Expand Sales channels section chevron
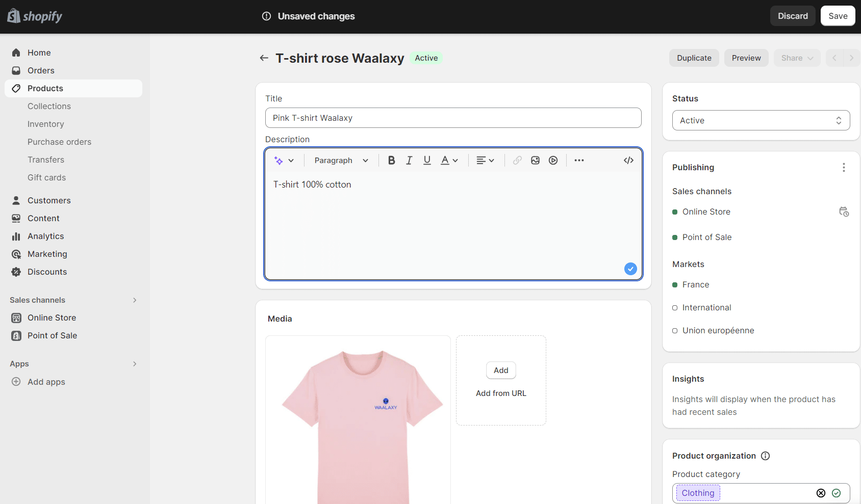The height and width of the screenshot is (504, 861). (135, 300)
